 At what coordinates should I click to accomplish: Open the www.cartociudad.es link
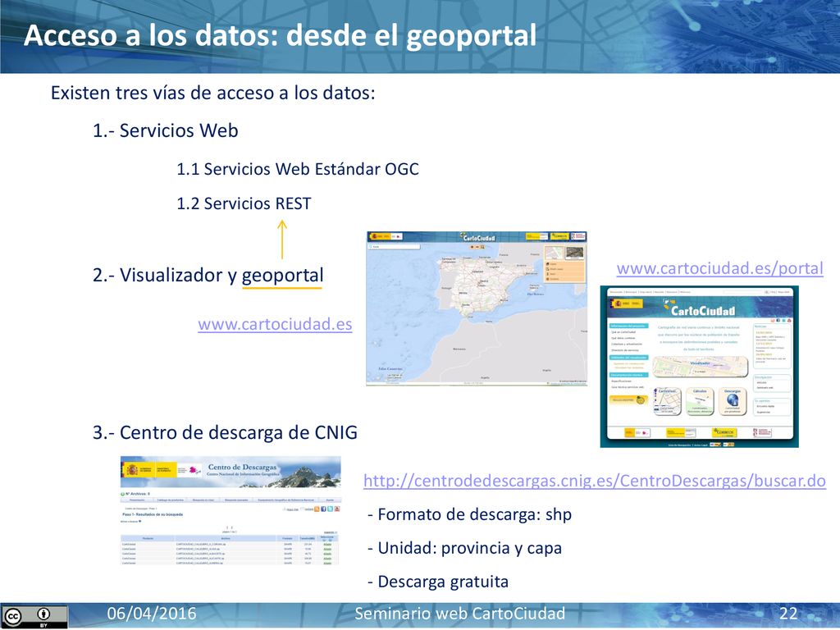pos(275,324)
